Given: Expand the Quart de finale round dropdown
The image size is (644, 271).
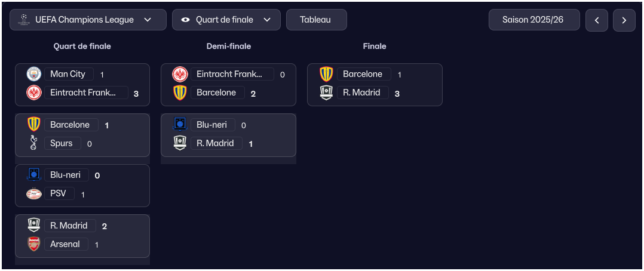Looking at the screenshot, I should 267,20.
